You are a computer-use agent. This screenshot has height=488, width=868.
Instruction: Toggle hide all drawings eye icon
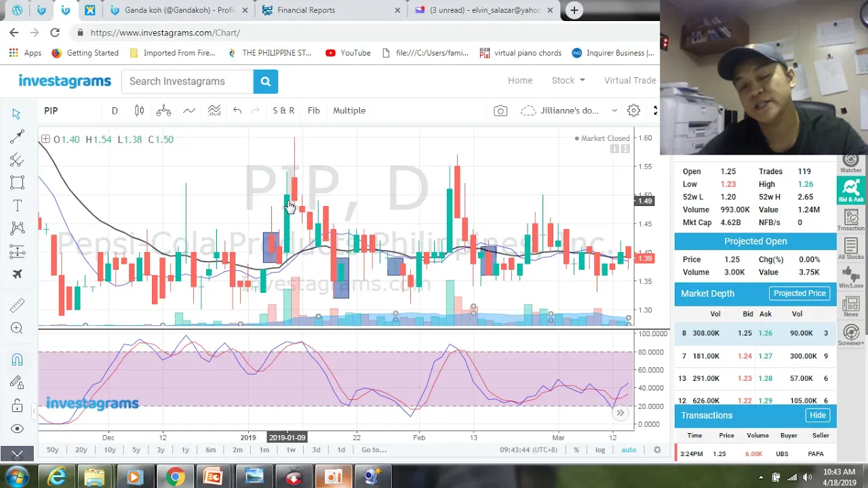(x=17, y=429)
